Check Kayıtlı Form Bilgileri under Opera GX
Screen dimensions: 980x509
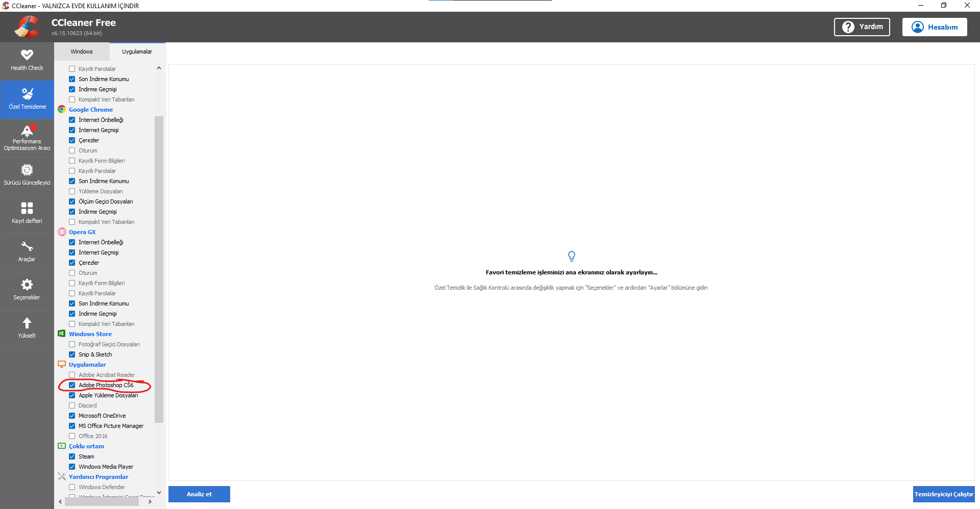pyautogui.click(x=72, y=283)
